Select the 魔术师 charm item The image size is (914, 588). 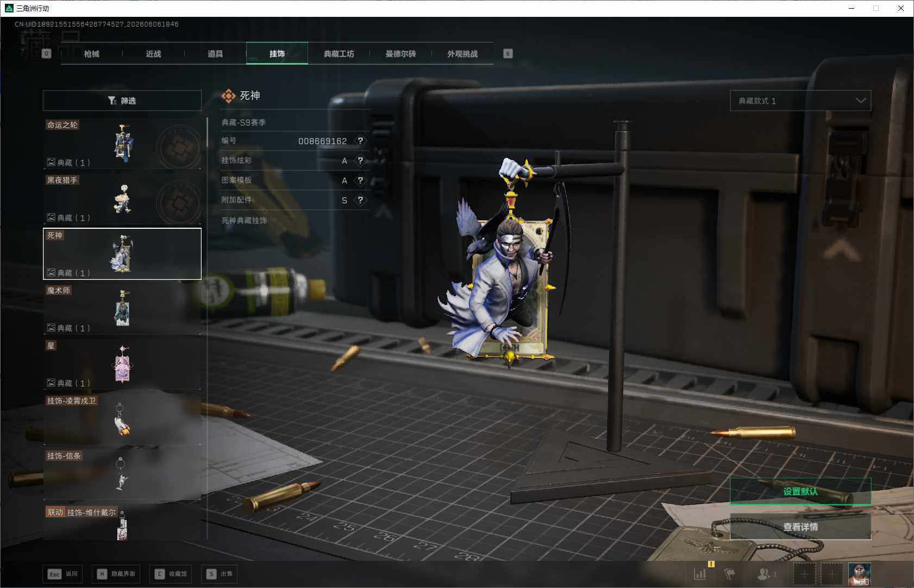tap(122, 309)
